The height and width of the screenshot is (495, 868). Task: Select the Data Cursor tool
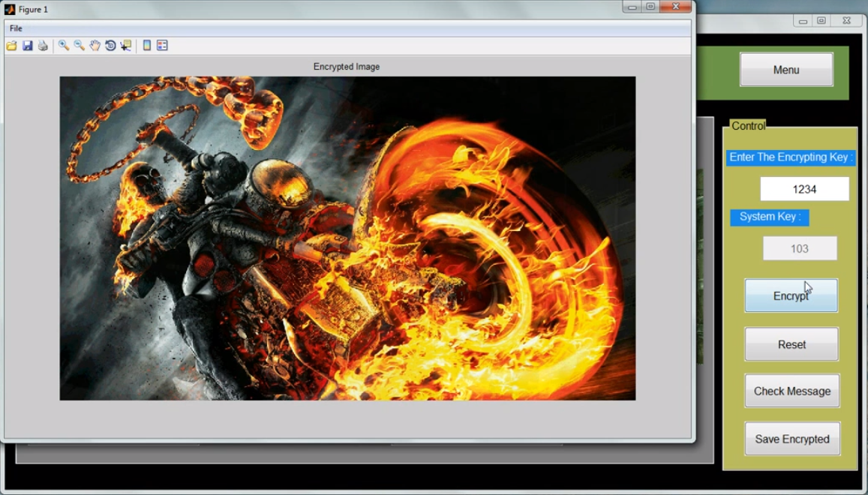(x=126, y=46)
